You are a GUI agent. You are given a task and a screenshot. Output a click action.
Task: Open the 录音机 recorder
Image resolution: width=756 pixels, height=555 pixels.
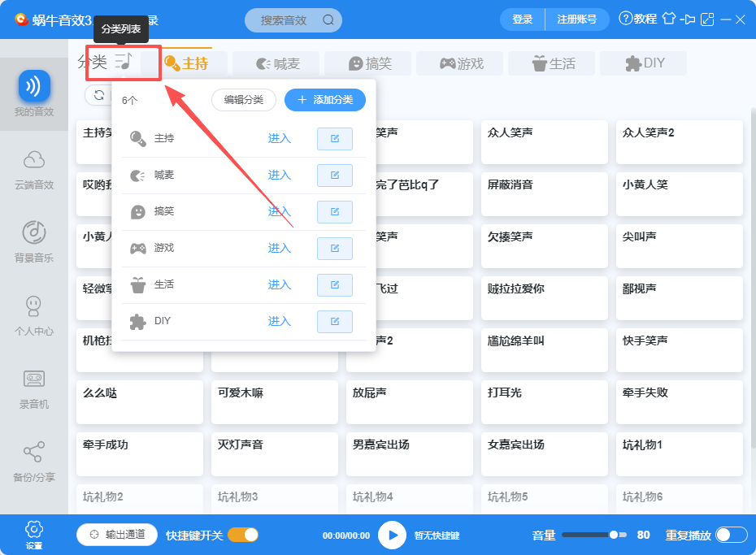tap(34, 389)
